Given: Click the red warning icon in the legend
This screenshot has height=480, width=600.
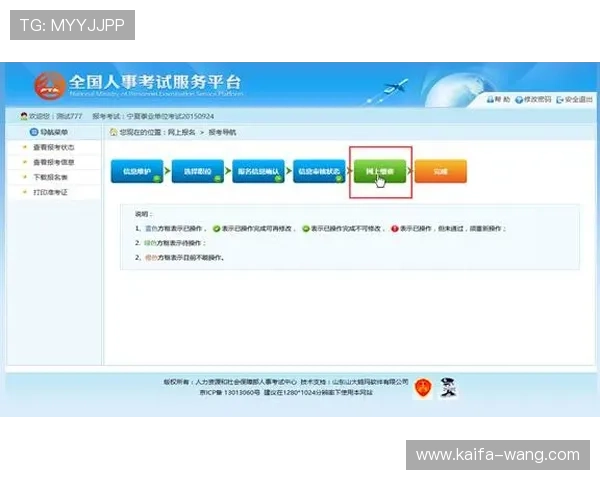Looking at the screenshot, I should (395, 229).
